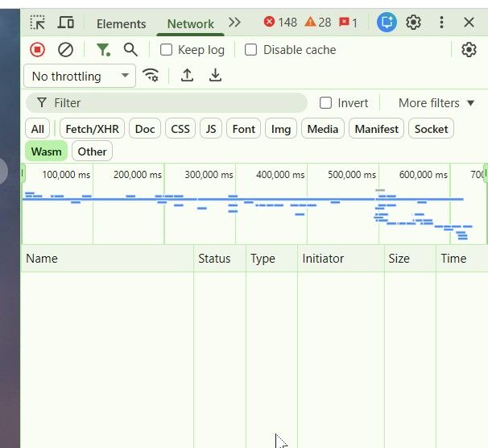
Task: Filter by Manifest requests
Action: 377,129
